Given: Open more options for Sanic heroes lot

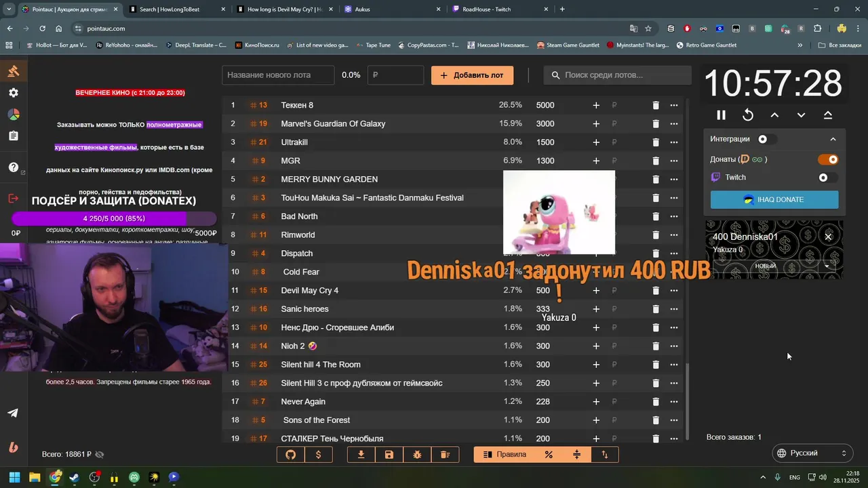Looking at the screenshot, I should click(x=674, y=309).
